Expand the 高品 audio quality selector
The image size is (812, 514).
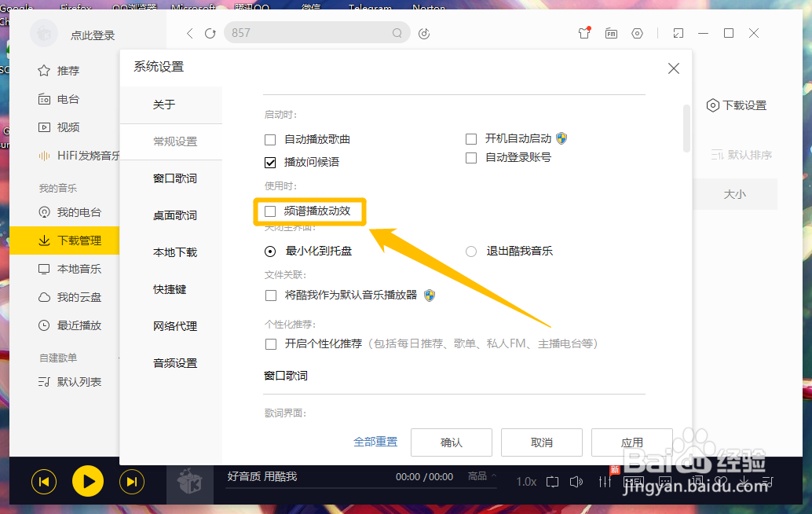pos(481,475)
